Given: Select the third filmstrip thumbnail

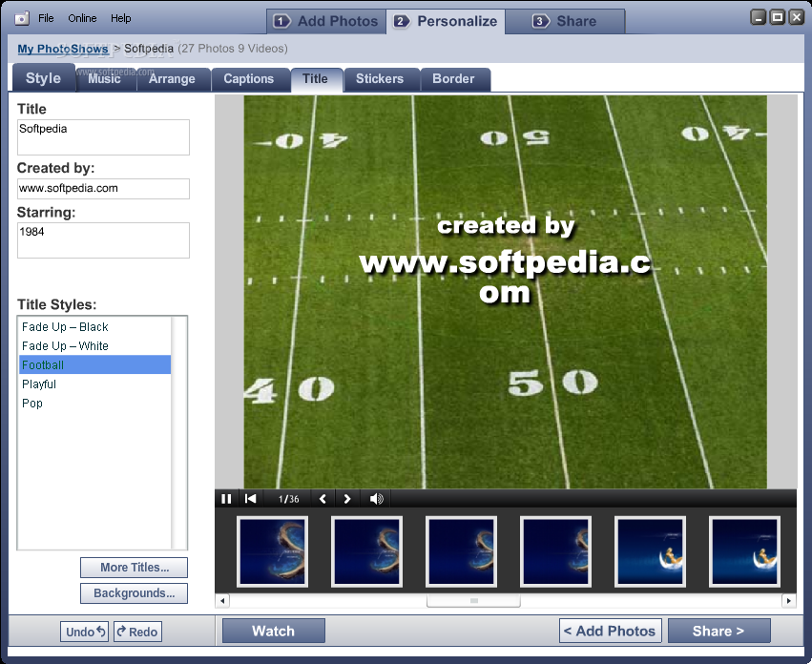Looking at the screenshot, I should tap(461, 551).
